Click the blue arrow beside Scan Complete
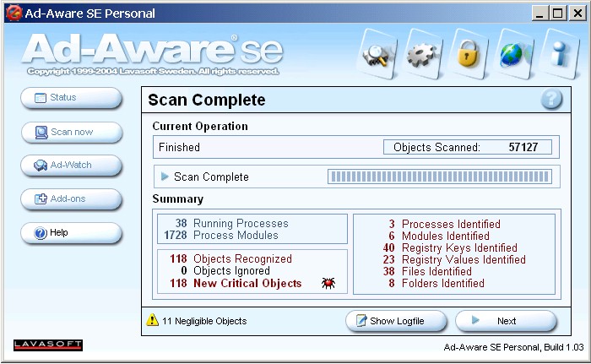591x364 pixels. tap(165, 177)
